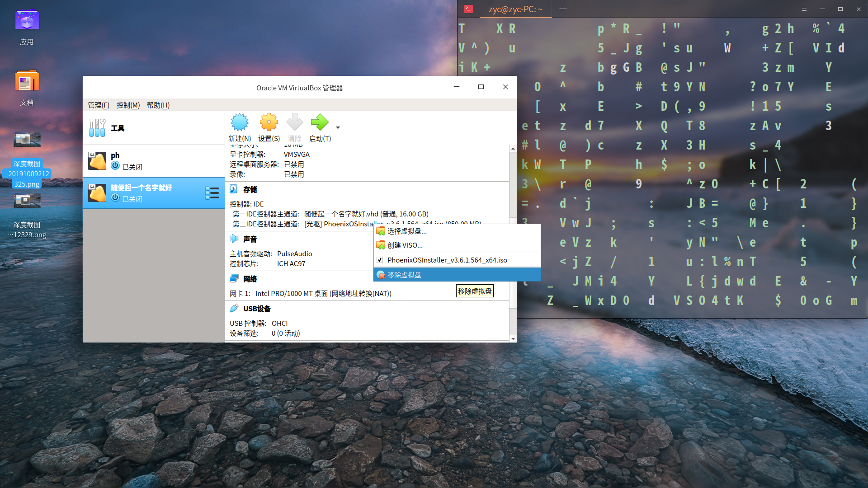Select 移除虚拟盘 in context menu
Viewport: 868px width, 488px height.
(x=457, y=275)
